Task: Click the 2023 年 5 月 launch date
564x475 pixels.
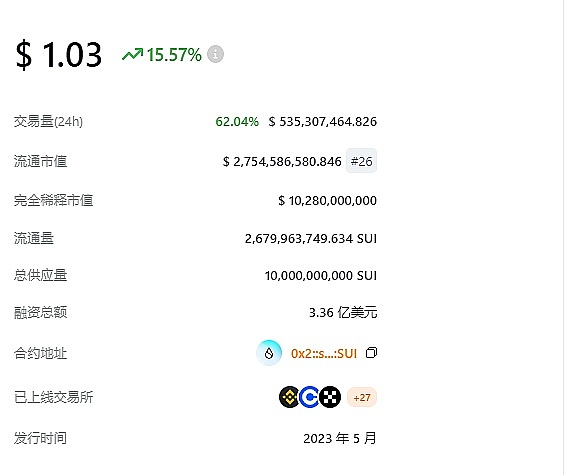Action: [x=340, y=438]
